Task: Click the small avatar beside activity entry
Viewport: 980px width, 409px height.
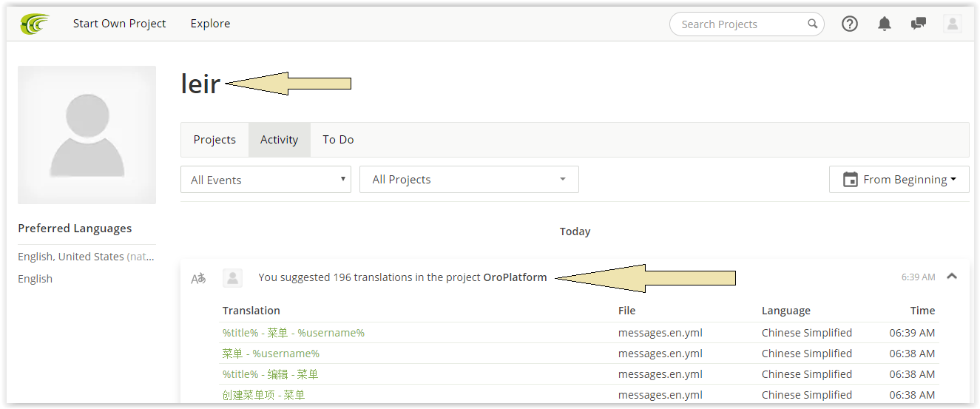Action: (232, 278)
